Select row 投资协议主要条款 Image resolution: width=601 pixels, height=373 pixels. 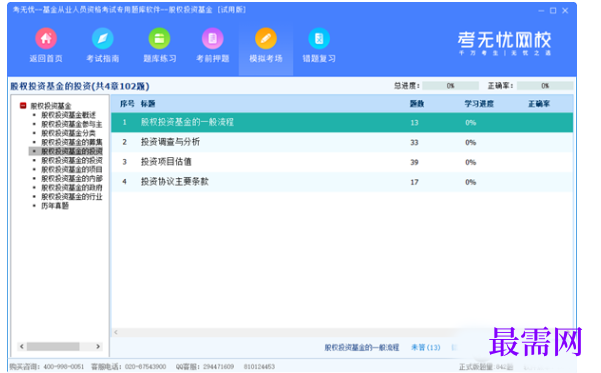click(342, 182)
